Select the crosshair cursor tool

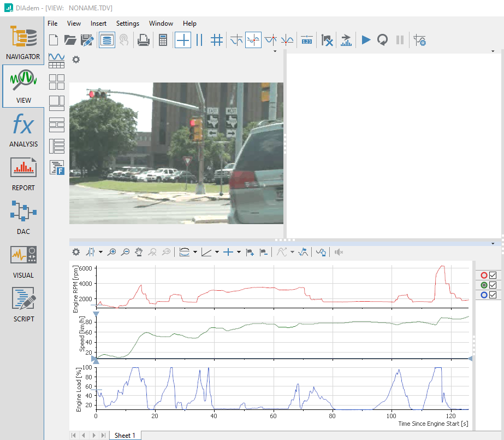point(183,40)
